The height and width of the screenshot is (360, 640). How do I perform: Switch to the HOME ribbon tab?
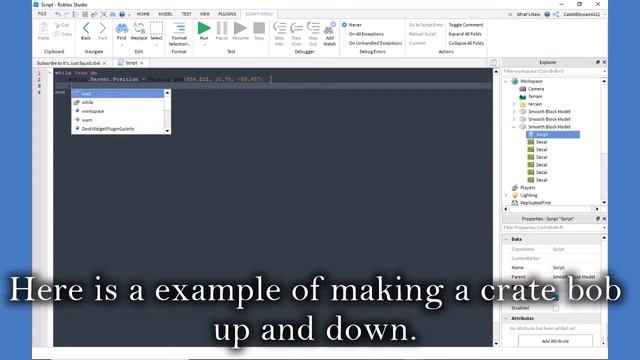(x=143, y=14)
